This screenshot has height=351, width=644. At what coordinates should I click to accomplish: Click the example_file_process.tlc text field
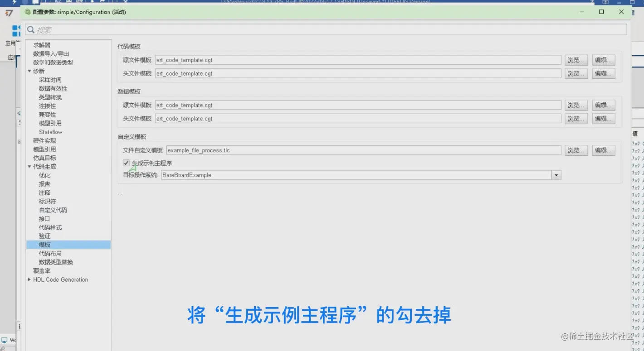point(364,150)
